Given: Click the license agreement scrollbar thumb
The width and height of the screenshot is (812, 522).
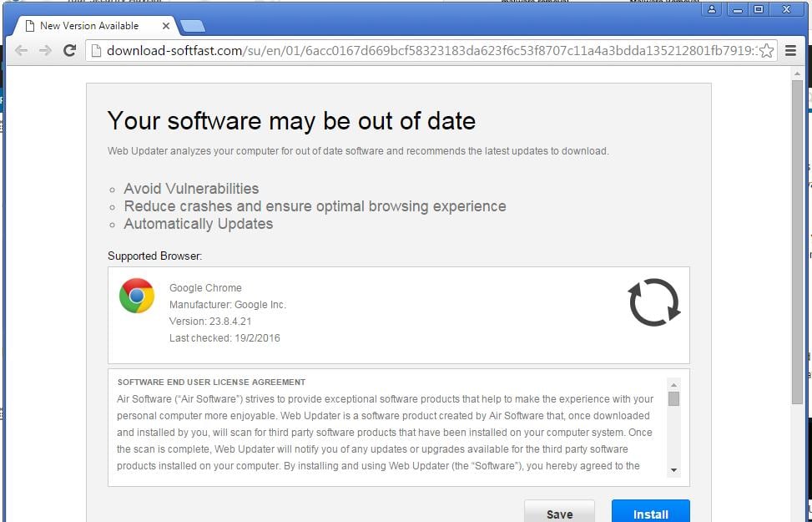Looking at the screenshot, I should click(x=673, y=398).
